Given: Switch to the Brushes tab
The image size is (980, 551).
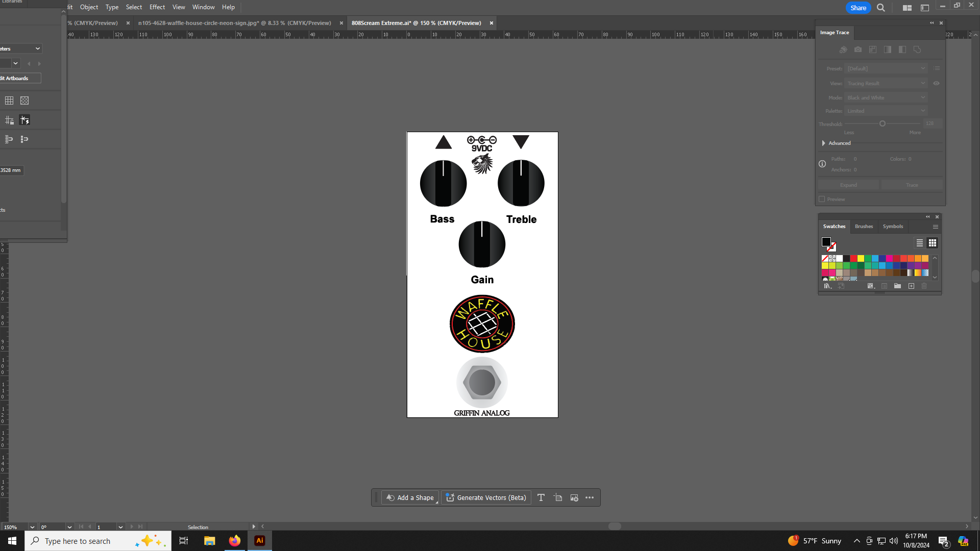Looking at the screenshot, I should pos(864,227).
